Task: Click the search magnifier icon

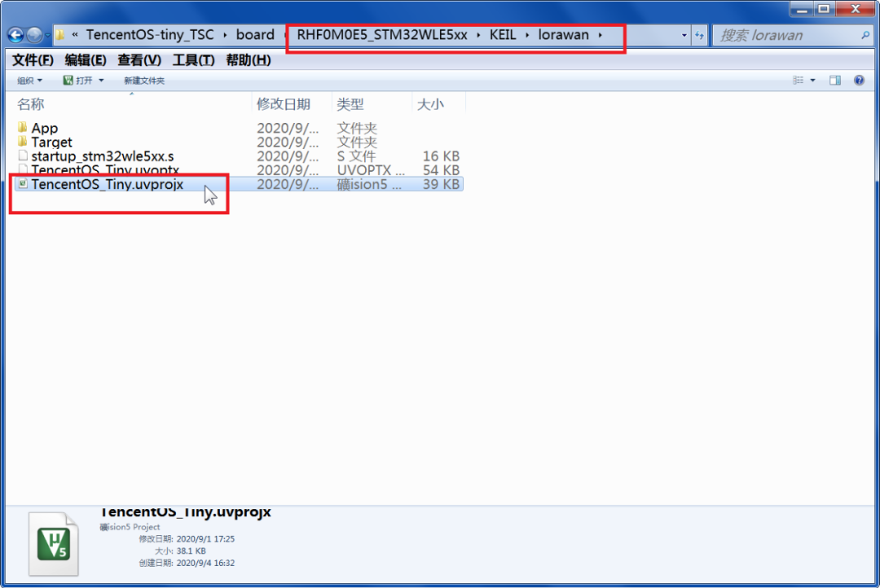Action: (x=865, y=35)
